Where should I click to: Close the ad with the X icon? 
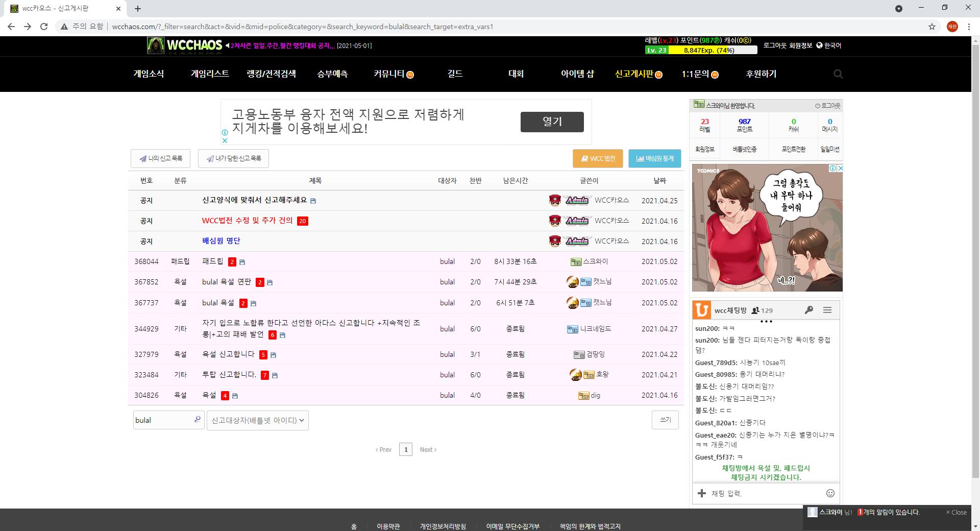224,140
